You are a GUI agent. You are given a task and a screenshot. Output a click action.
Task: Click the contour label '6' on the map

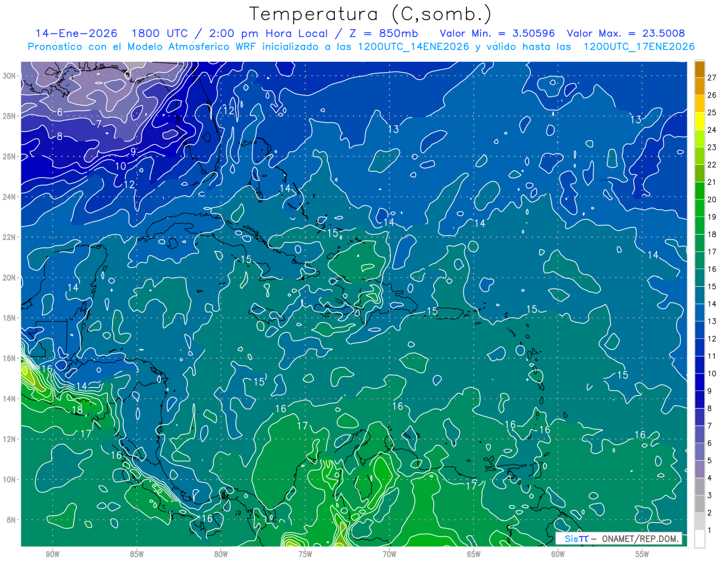[60, 112]
